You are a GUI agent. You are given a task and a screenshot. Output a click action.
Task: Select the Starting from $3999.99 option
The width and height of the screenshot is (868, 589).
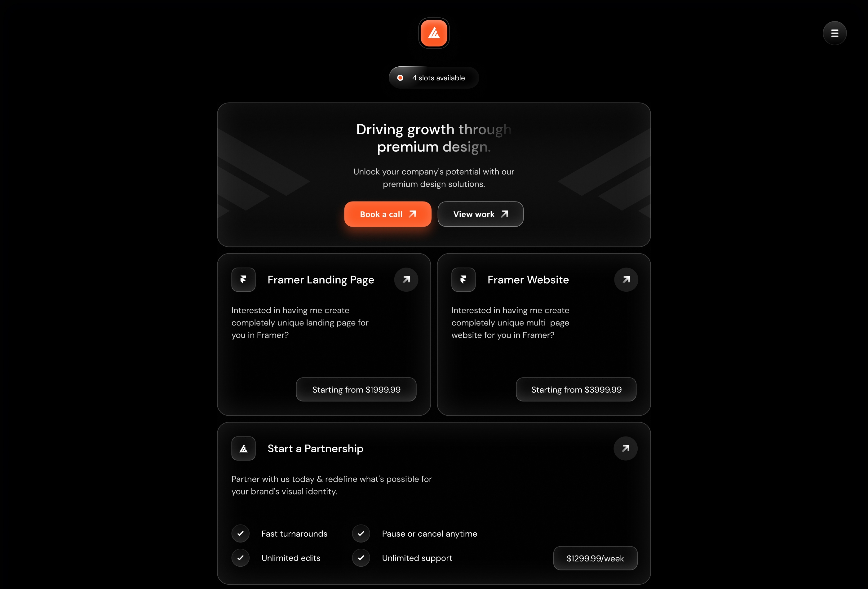point(576,390)
